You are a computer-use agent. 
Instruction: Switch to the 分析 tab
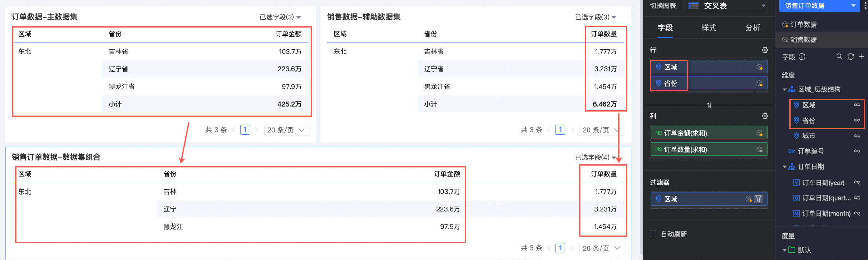point(752,28)
